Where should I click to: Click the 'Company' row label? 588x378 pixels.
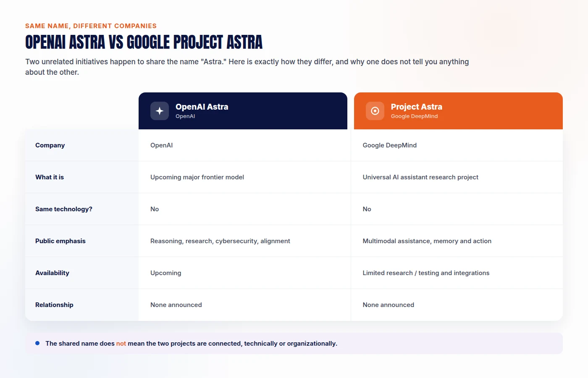click(50, 145)
